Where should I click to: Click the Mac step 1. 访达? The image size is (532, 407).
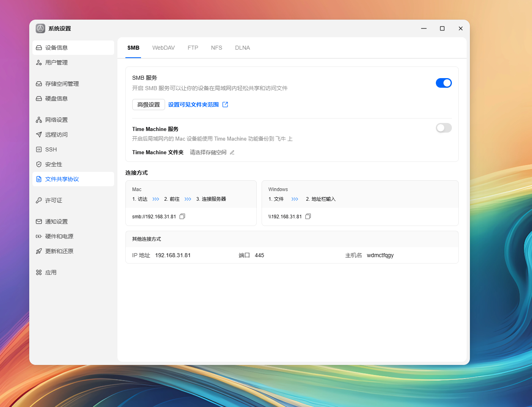pyautogui.click(x=140, y=199)
